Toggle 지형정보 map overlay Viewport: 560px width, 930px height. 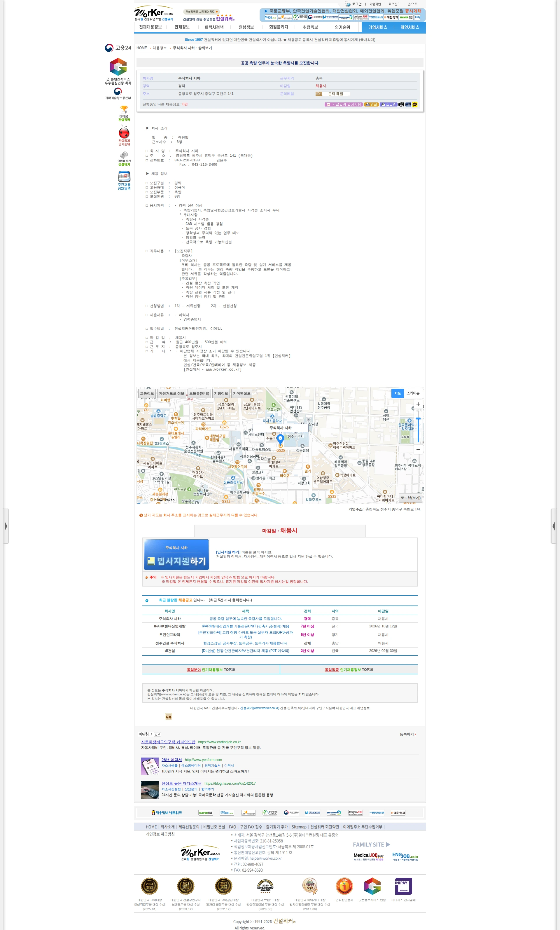221,393
